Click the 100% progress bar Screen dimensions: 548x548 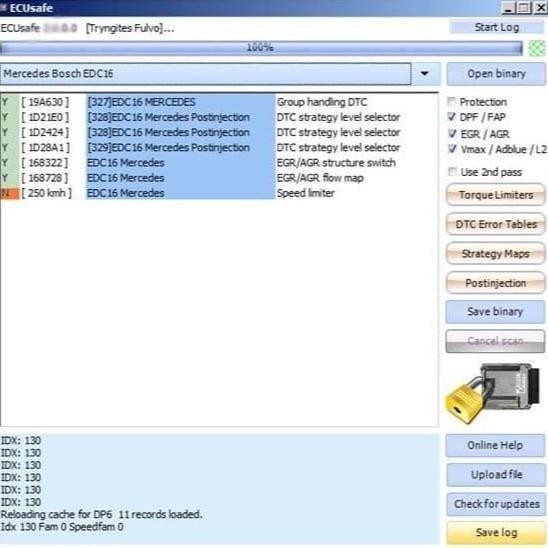pos(261,48)
